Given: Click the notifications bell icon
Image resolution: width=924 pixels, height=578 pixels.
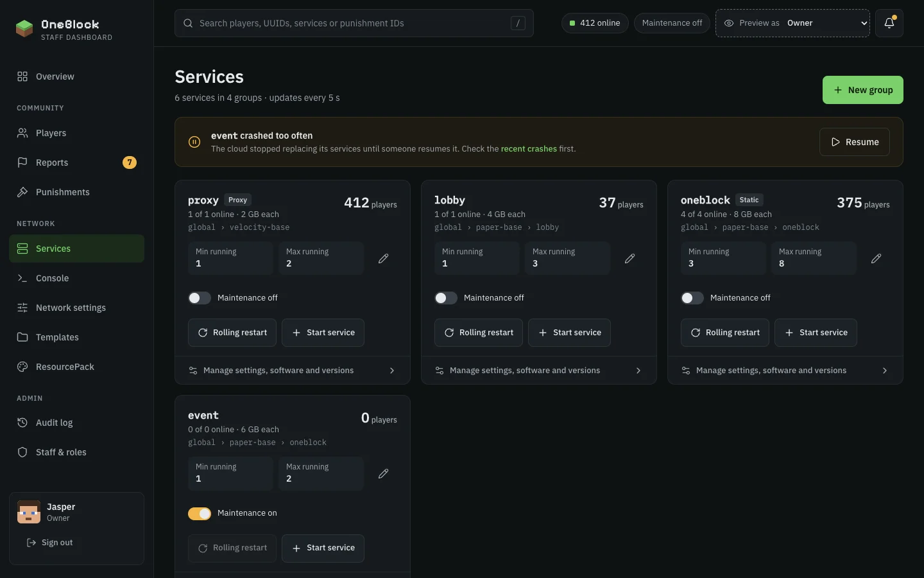Looking at the screenshot, I should [x=889, y=23].
